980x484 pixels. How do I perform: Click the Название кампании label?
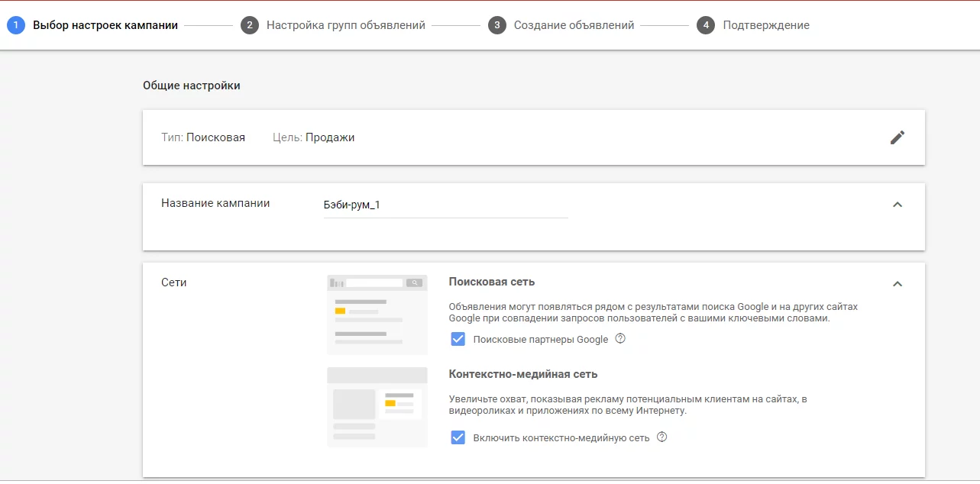(215, 203)
